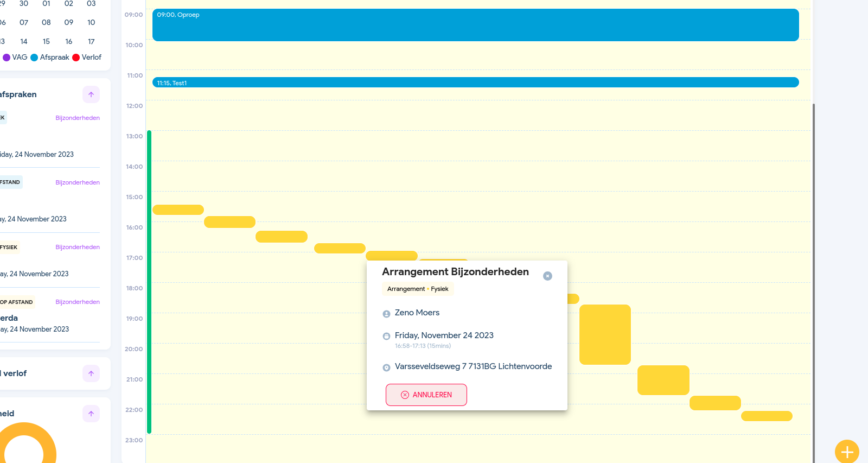Screen dimensions: 868x463
Task: Open the 11:15 Test1 calendar event
Action: coord(475,83)
